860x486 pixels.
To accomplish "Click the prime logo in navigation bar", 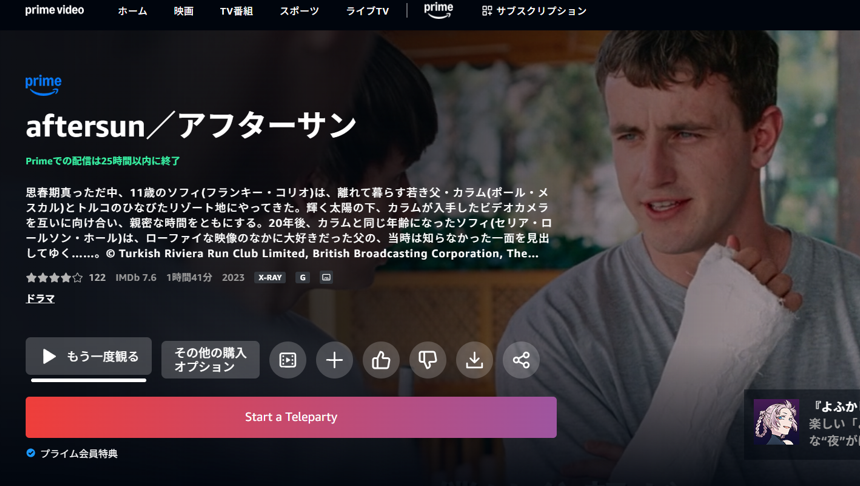I will pyautogui.click(x=438, y=10).
